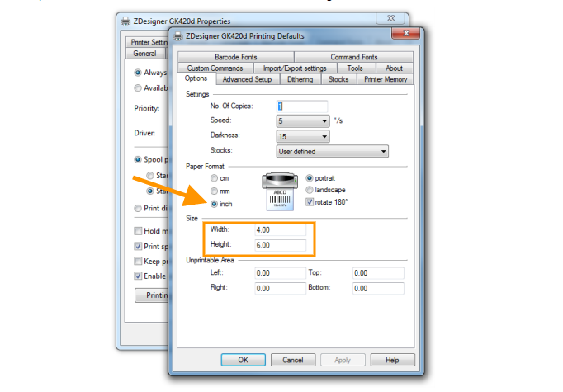The width and height of the screenshot is (563, 392).
Task: Switch to Tools tab
Action: (x=355, y=68)
